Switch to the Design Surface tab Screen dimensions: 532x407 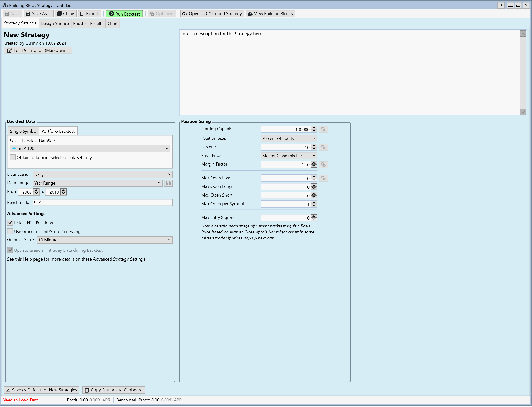coord(55,24)
